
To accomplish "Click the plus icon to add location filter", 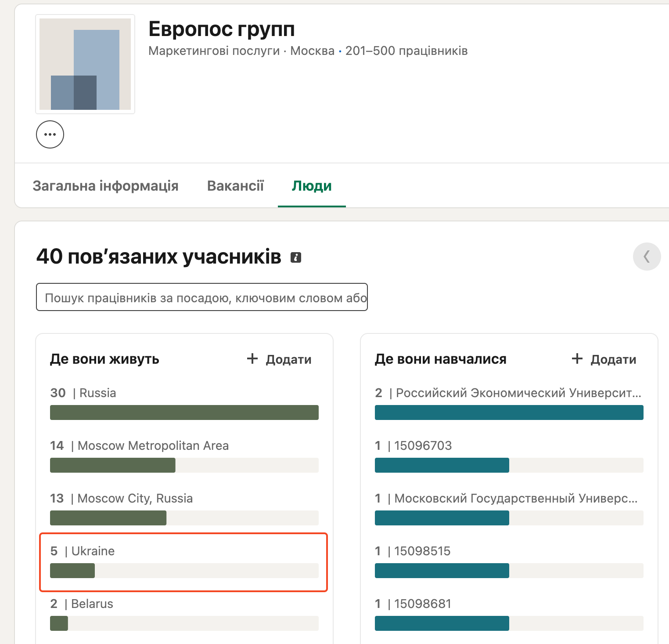I will tap(252, 359).
